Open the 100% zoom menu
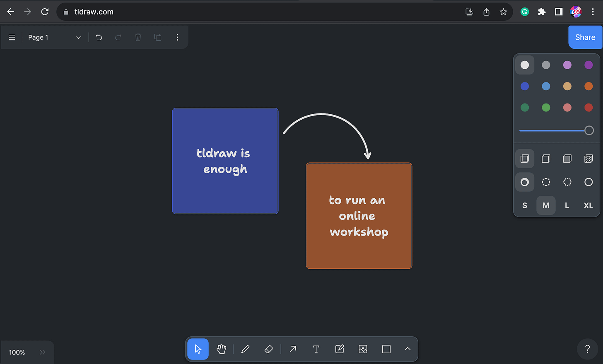 tap(17, 352)
